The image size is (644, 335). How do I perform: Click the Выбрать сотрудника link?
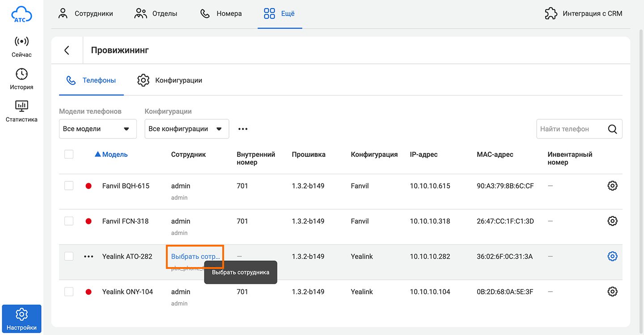195,256
